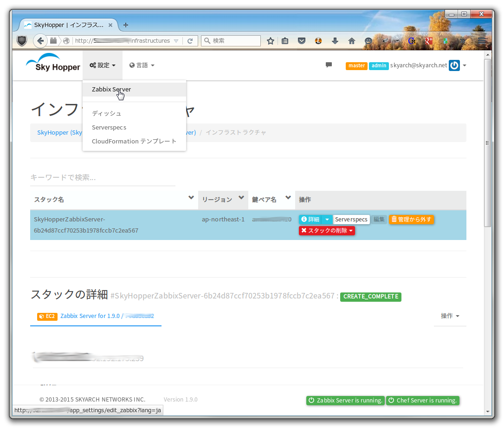Sort by 鍵ペア名 column chevron
Image resolution: width=504 pixels, height=428 pixels.
(288, 197)
